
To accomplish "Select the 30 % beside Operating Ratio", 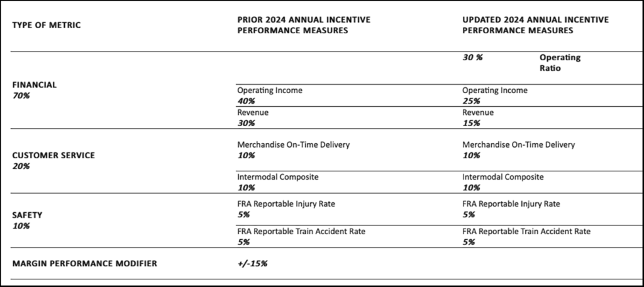I will coord(472,57).
